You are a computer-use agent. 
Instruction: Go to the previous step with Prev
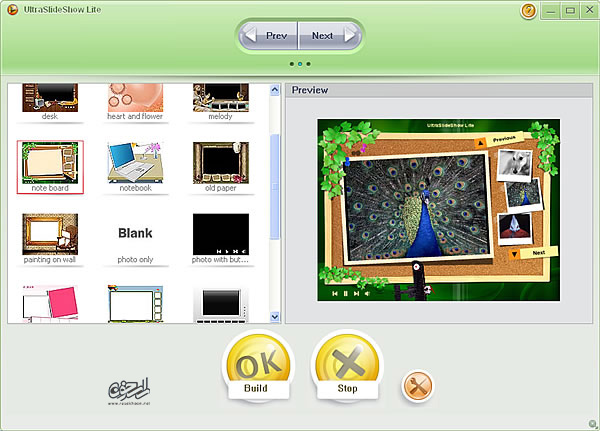click(x=268, y=36)
